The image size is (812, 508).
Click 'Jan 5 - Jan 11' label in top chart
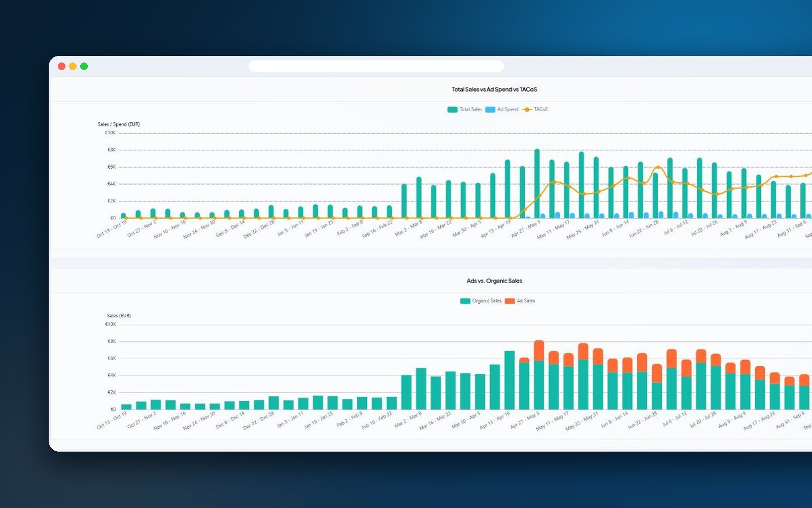pyautogui.click(x=291, y=229)
